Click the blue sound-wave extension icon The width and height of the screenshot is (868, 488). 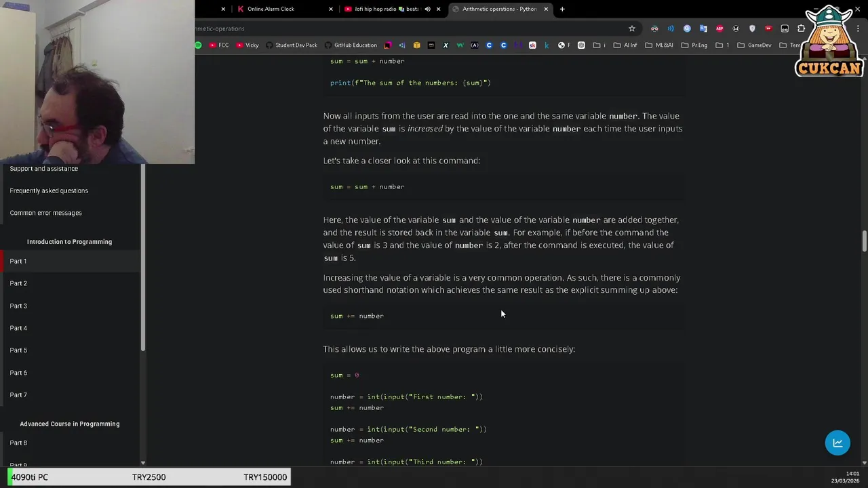pyautogui.click(x=671, y=28)
